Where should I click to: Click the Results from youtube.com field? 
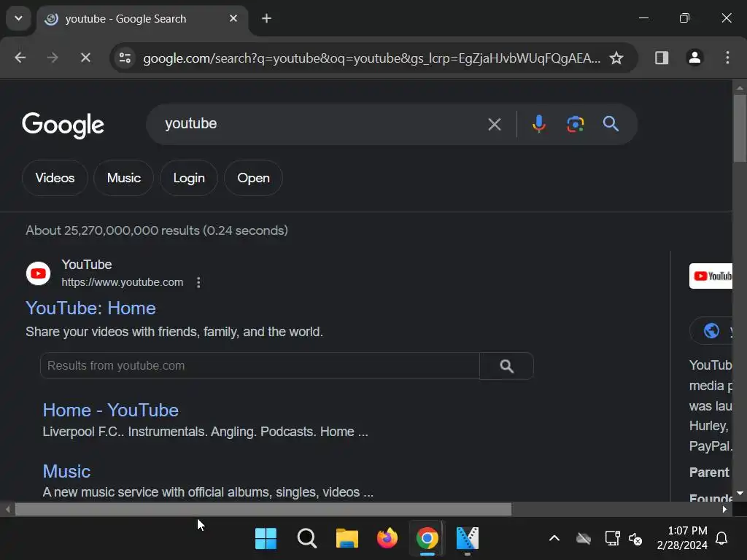pos(260,366)
